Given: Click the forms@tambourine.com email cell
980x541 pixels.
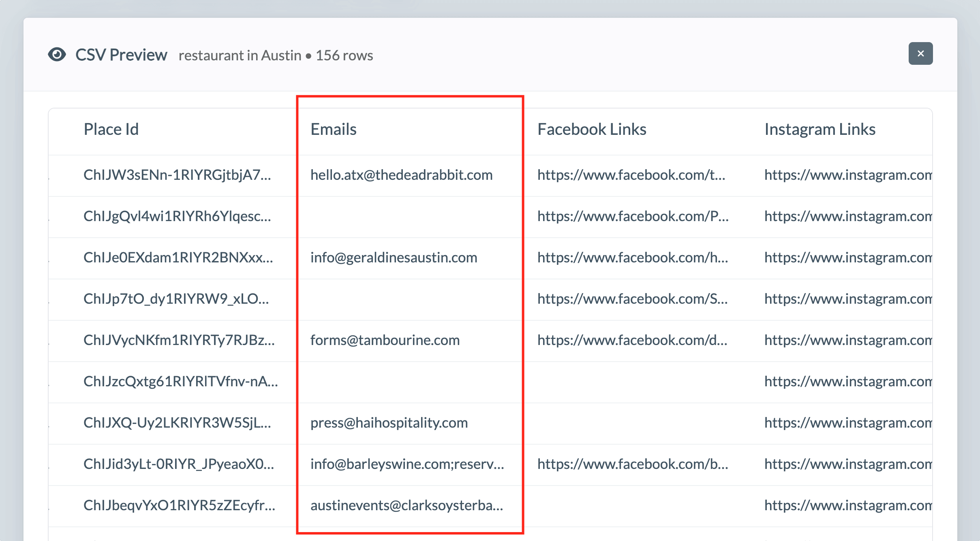Looking at the screenshot, I should point(385,340).
